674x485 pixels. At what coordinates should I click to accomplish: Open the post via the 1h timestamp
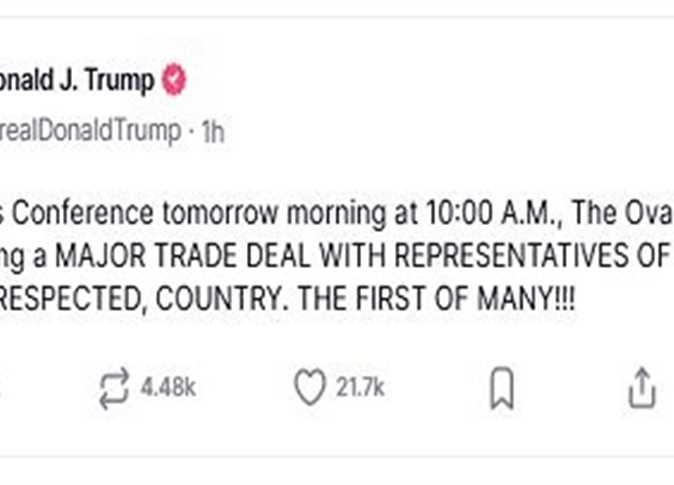click(x=213, y=131)
